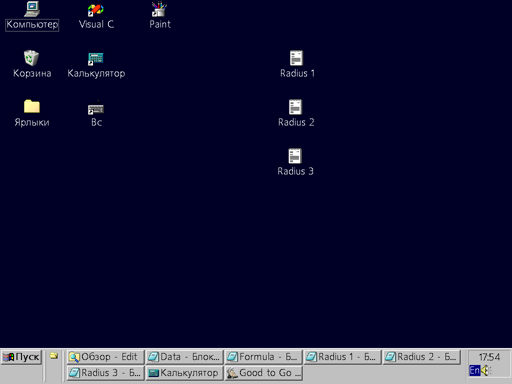
Task: Switch to Radius 2 taskbar button
Action: [x=421, y=357]
